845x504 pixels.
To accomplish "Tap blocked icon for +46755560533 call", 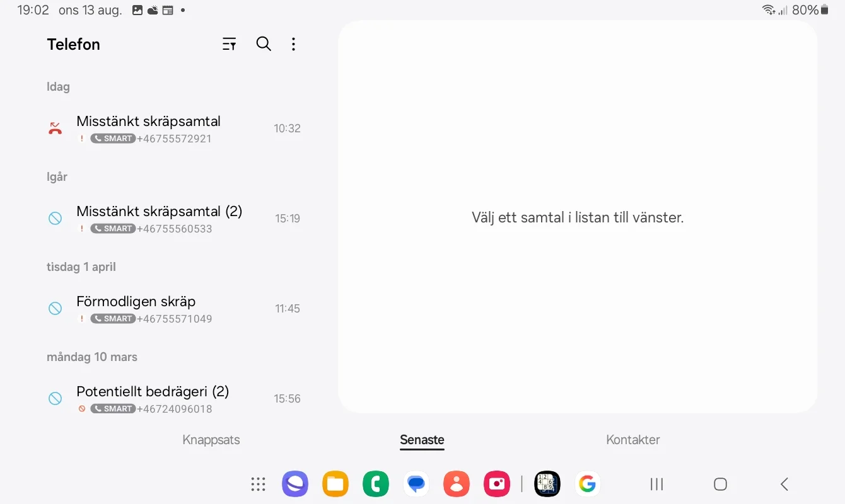I will [55, 219].
